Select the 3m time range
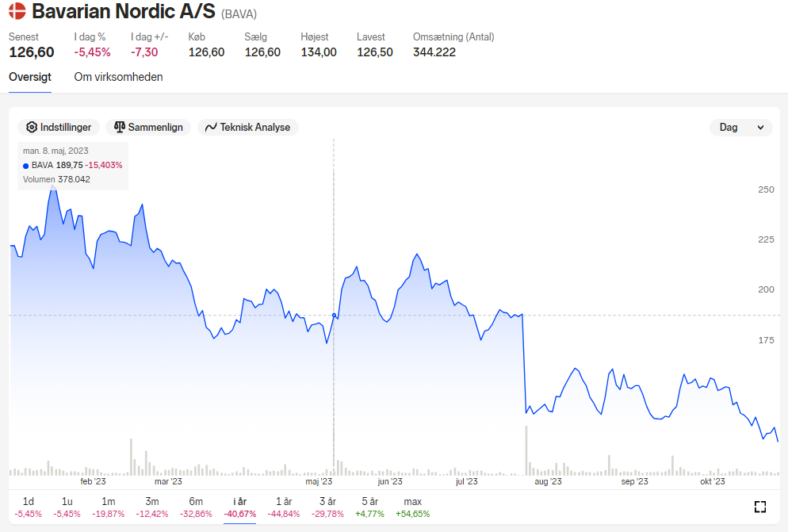 (x=151, y=507)
